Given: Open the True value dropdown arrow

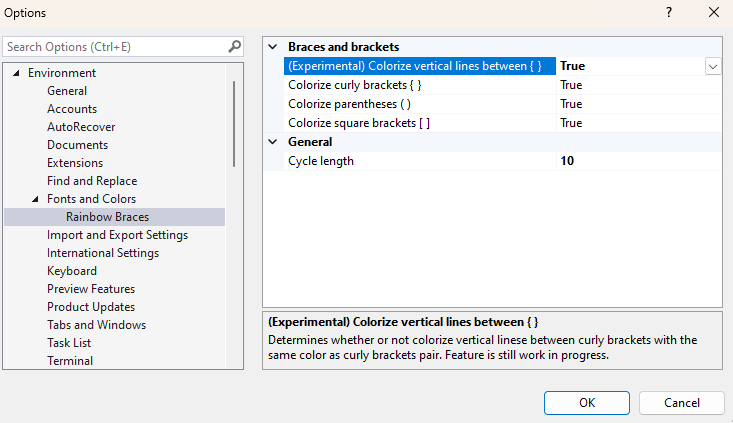Looking at the screenshot, I should pyautogui.click(x=713, y=66).
